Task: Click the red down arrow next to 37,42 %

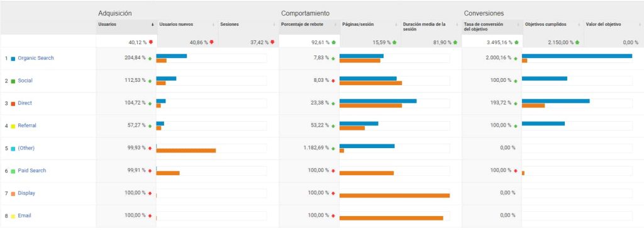Action: [x=272, y=42]
